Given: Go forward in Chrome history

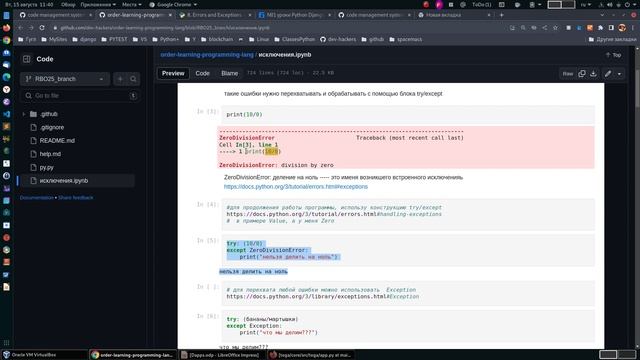Looking at the screenshot, I should (x=31, y=28).
